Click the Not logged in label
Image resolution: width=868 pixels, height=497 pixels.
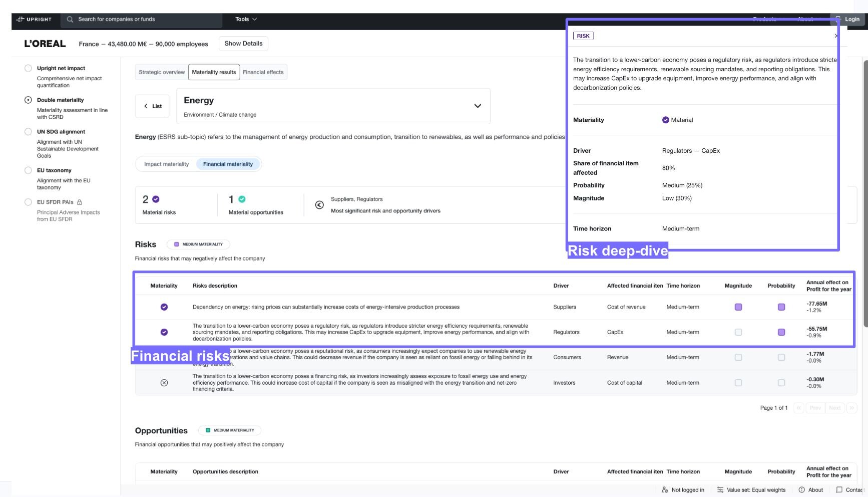tap(688, 490)
